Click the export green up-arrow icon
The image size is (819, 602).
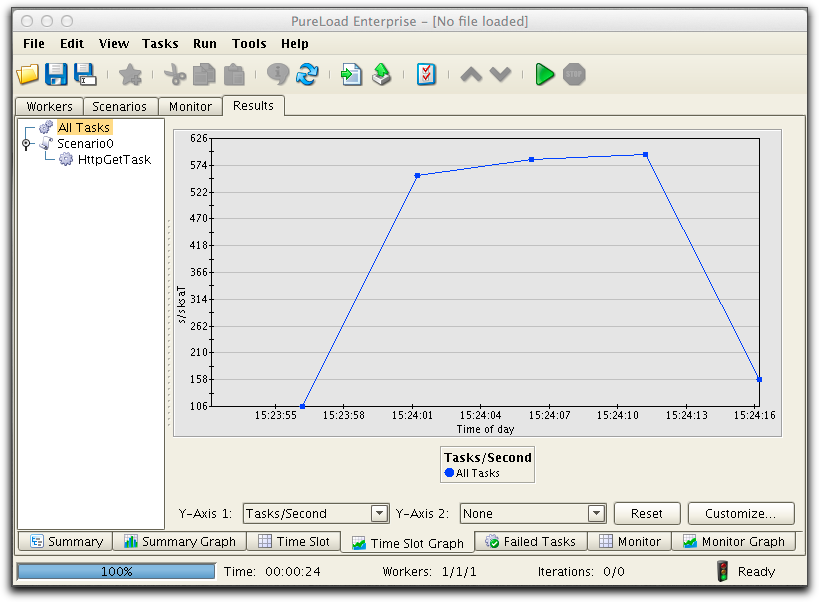381,74
